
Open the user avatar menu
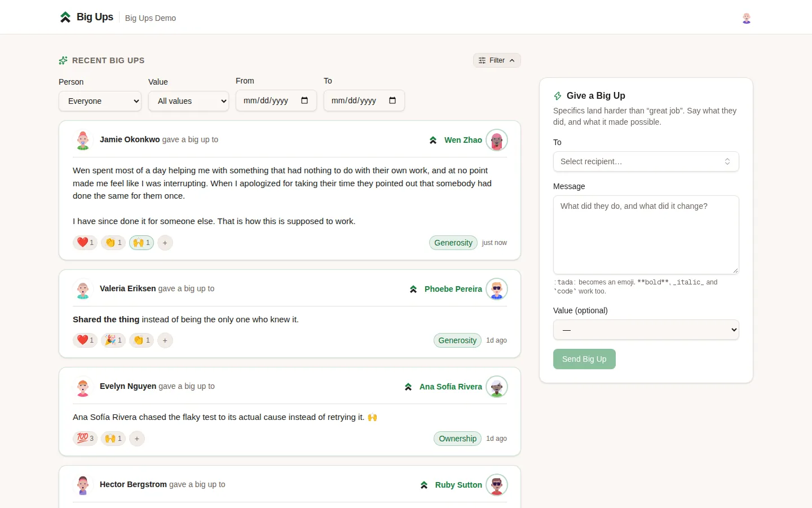click(747, 18)
